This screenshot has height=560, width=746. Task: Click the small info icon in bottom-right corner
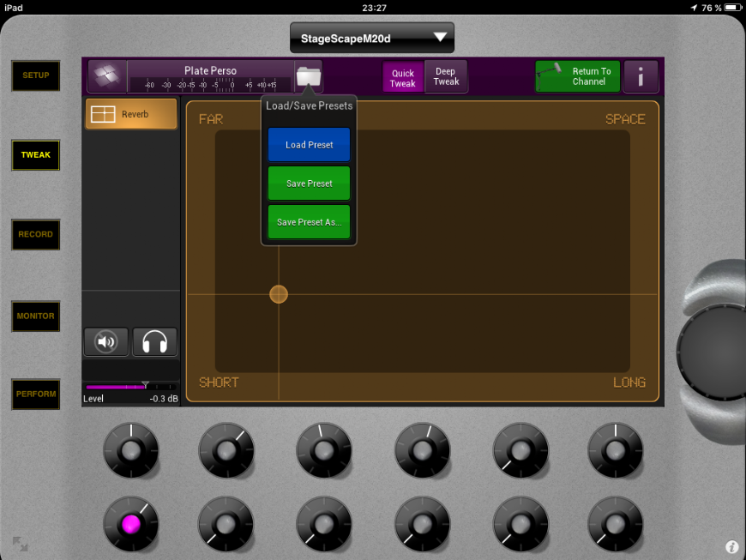coord(731,546)
